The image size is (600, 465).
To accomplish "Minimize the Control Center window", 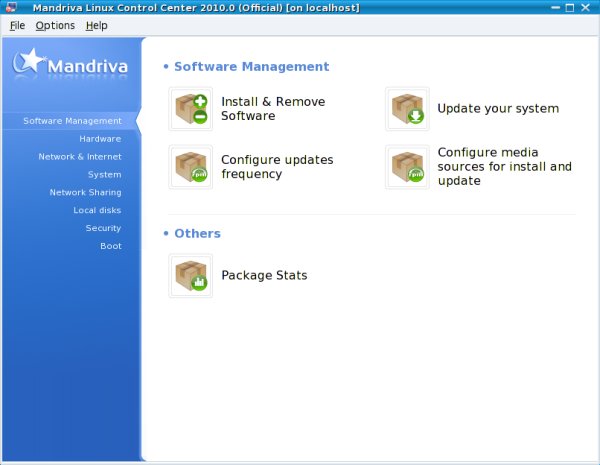I will click(x=556, y=7).
